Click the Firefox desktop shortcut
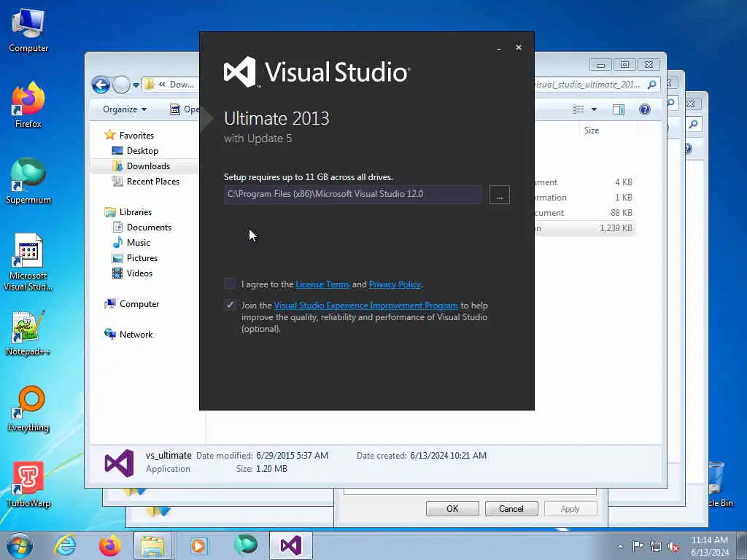 (28, 106)
